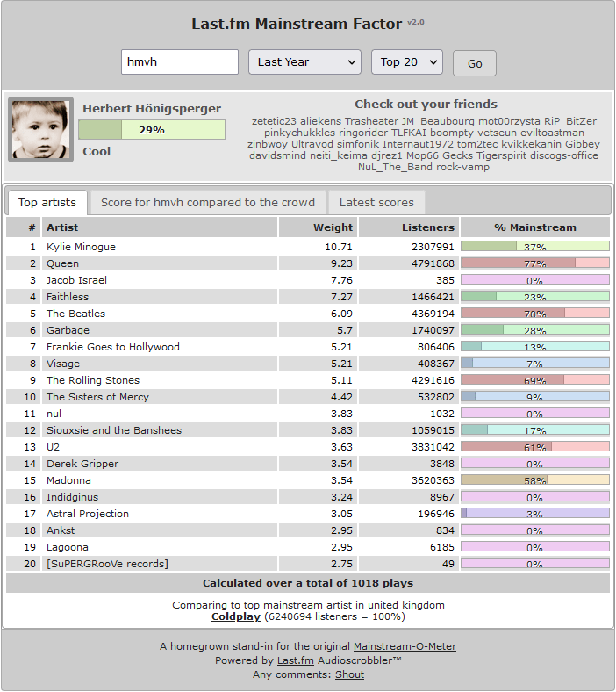Image resolution: width=616 pixels, height=692 pixels.
Task: Select the Top artists tab
Action: (x=47, y=203)
